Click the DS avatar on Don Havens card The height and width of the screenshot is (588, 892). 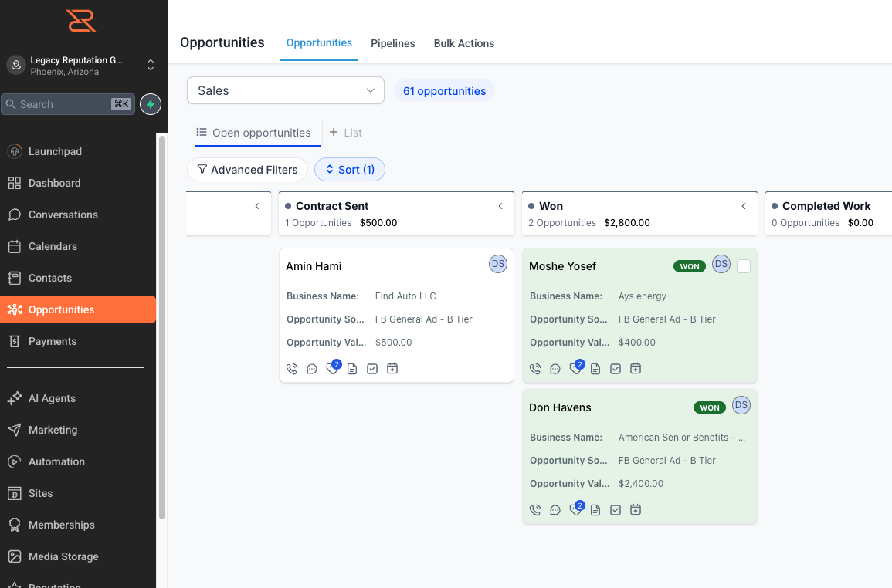click(741, 405)
